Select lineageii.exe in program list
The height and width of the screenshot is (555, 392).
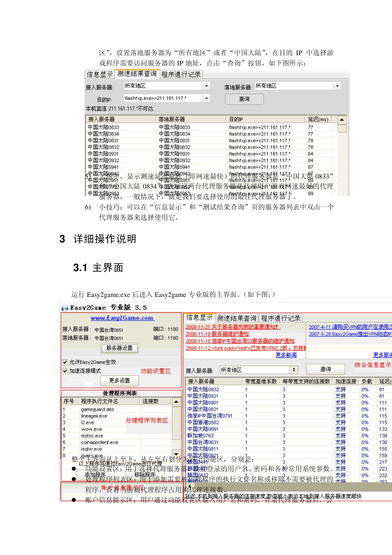click(116, 416)
